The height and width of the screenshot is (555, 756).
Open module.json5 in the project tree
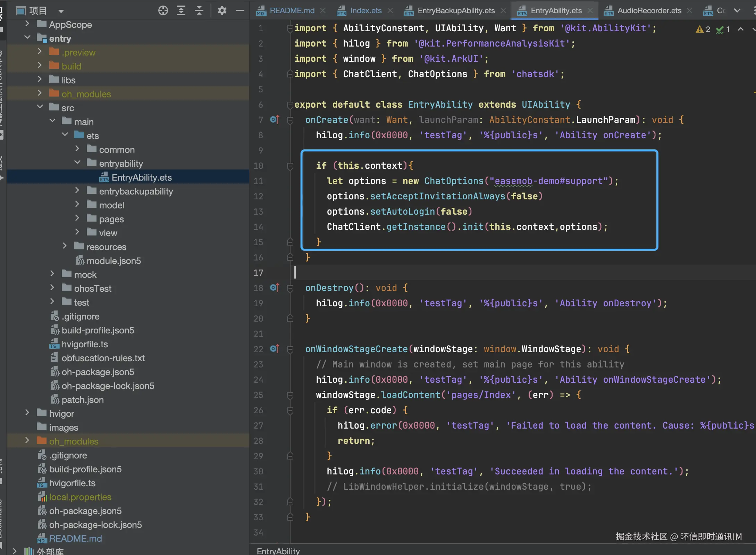(x=113, y=261)
